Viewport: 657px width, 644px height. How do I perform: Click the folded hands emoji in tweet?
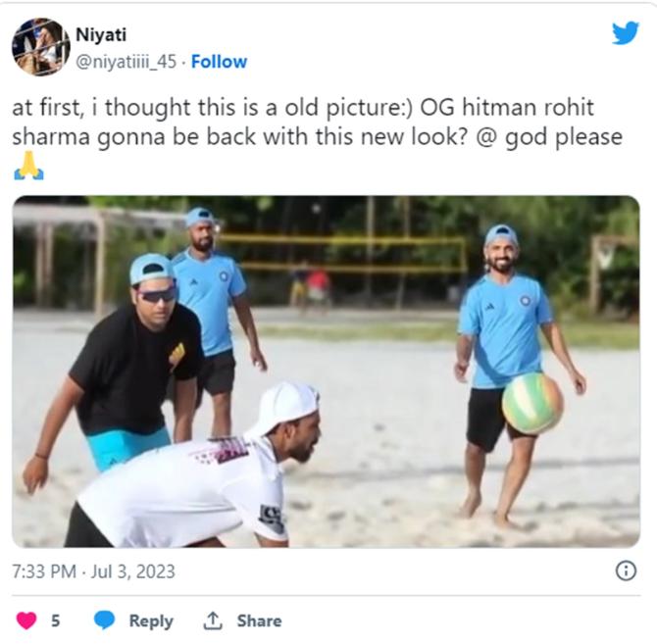[x=28, y=166]
